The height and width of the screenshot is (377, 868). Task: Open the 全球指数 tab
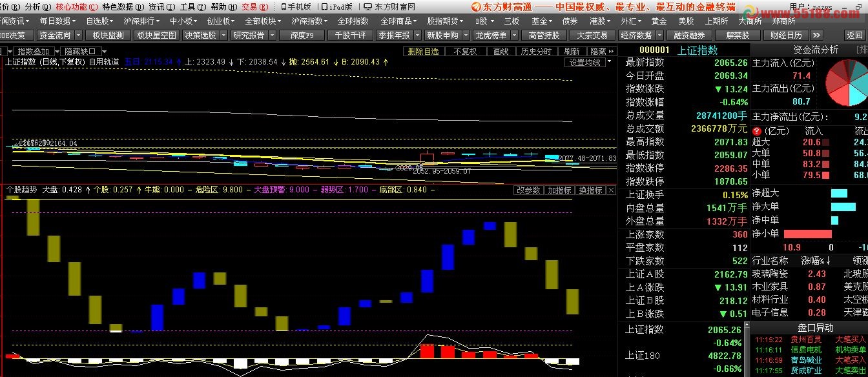pos(353,21)
